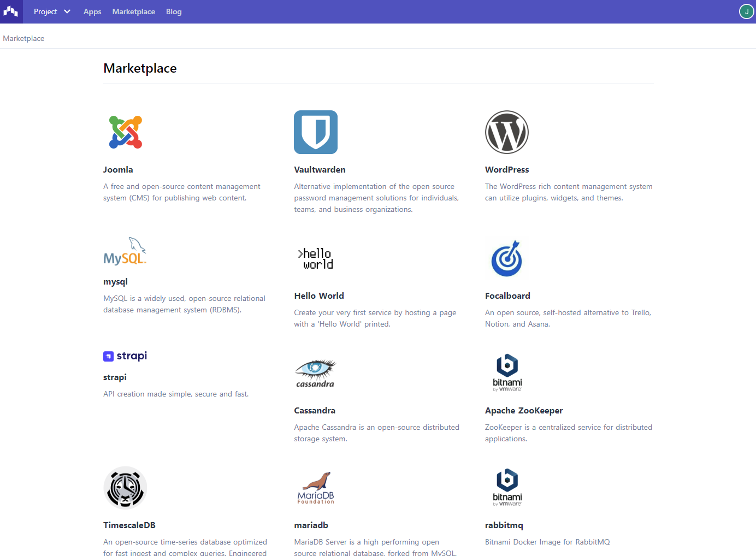Image resolution: width=756 pixels, height=556 pixels.
Task: Click the Vaultwarden shield icon
Action: [x=316, y=132]
